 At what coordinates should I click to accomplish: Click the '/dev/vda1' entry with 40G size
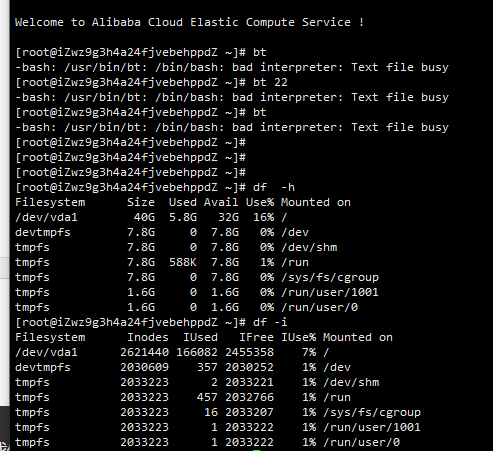[46, 217]
